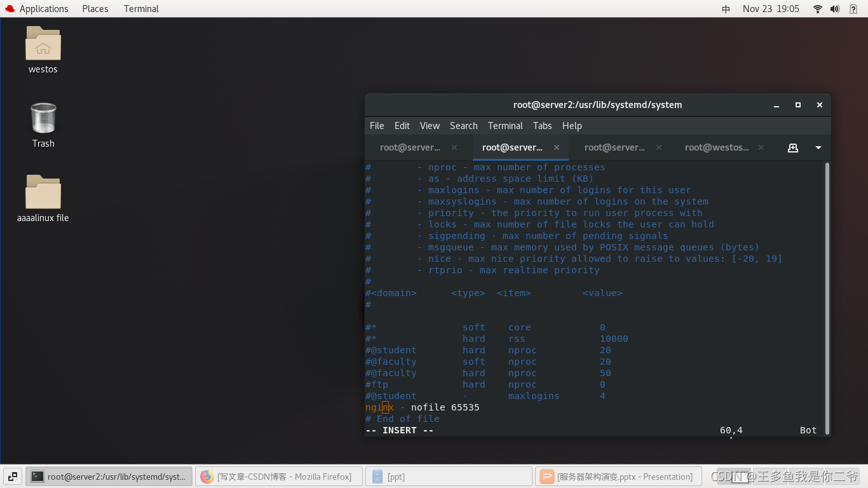Open the Search menu in terminal
868x488 pixels.
click(464, 126)
